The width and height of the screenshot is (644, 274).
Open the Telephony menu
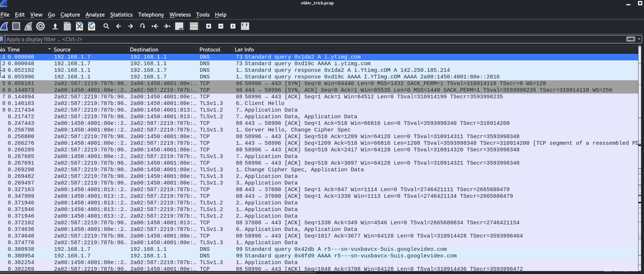coord(151,15)
